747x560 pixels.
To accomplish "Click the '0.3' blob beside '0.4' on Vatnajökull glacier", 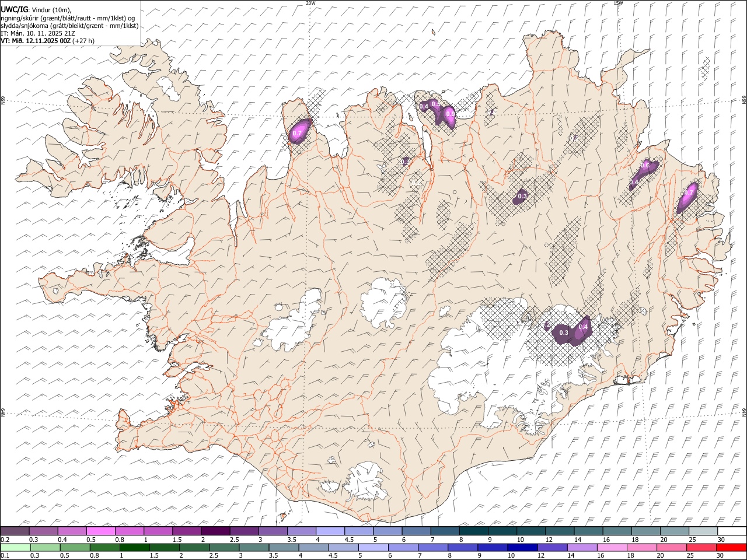I will [563, 333].
